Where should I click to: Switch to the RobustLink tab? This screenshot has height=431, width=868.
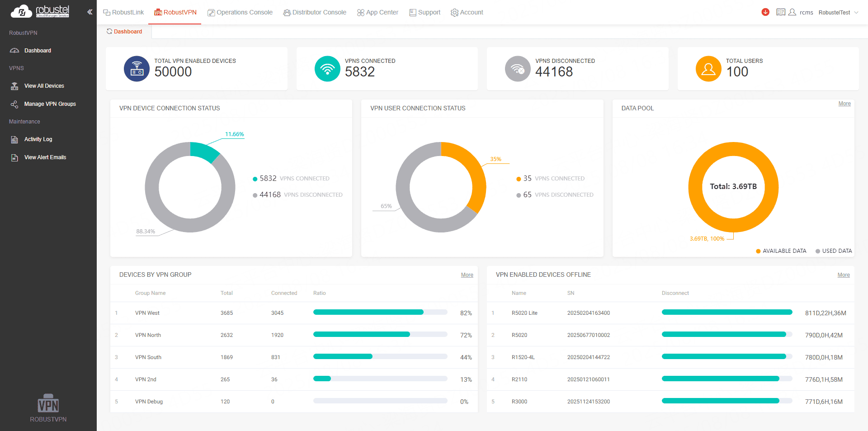point(123,12)
